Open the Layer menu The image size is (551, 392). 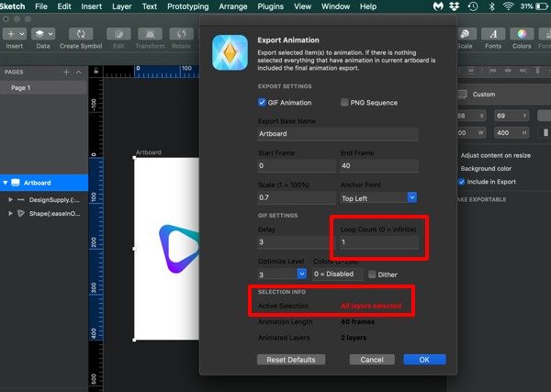(x=121, y=6)
